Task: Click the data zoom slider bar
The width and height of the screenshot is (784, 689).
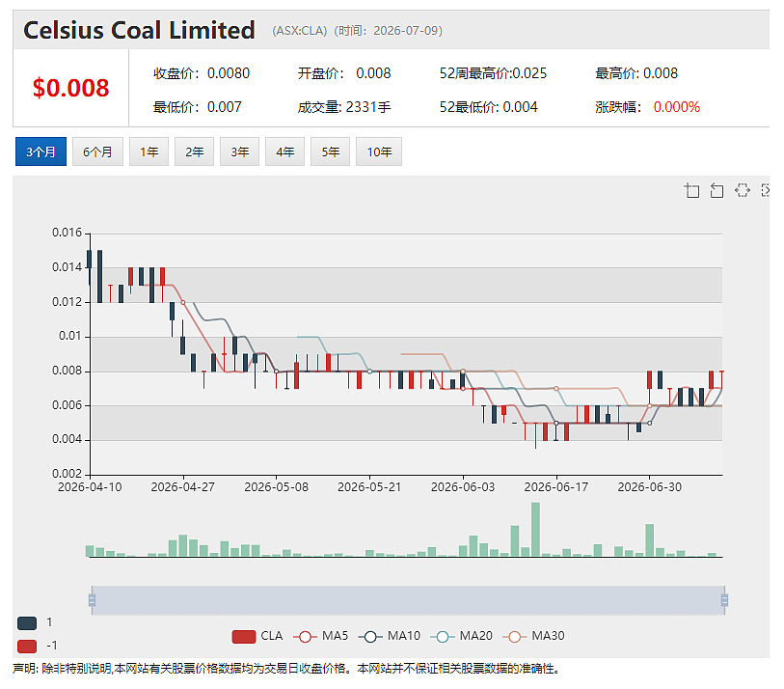Action: click(x=408, y=600)
